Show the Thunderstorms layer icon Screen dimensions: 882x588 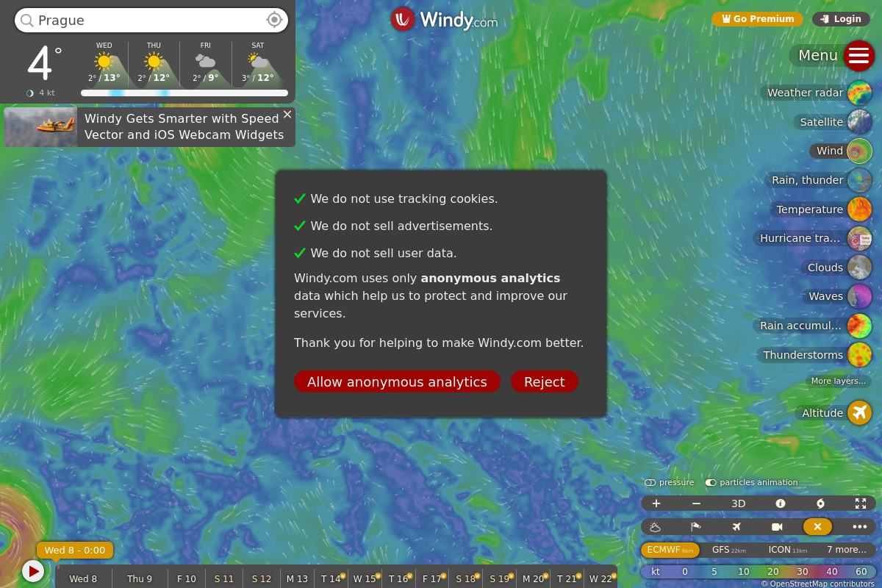pos(859,355)
